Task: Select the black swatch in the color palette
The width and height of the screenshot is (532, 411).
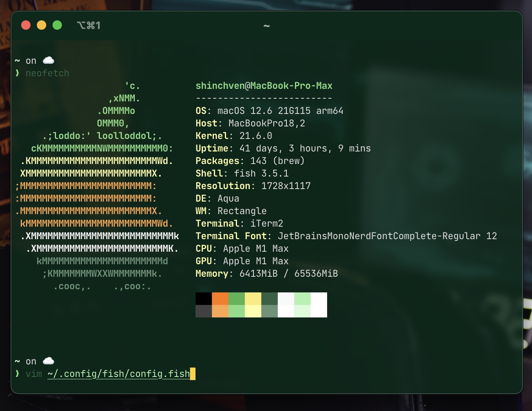Action: (203, 299)
